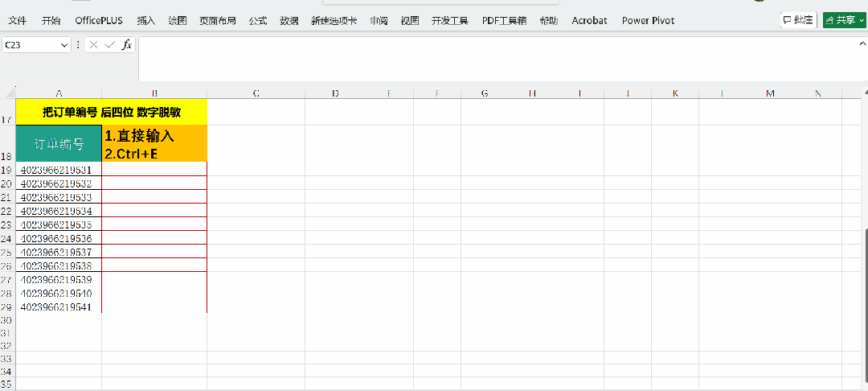
Task: Select column N header
Action: [818, 93]
